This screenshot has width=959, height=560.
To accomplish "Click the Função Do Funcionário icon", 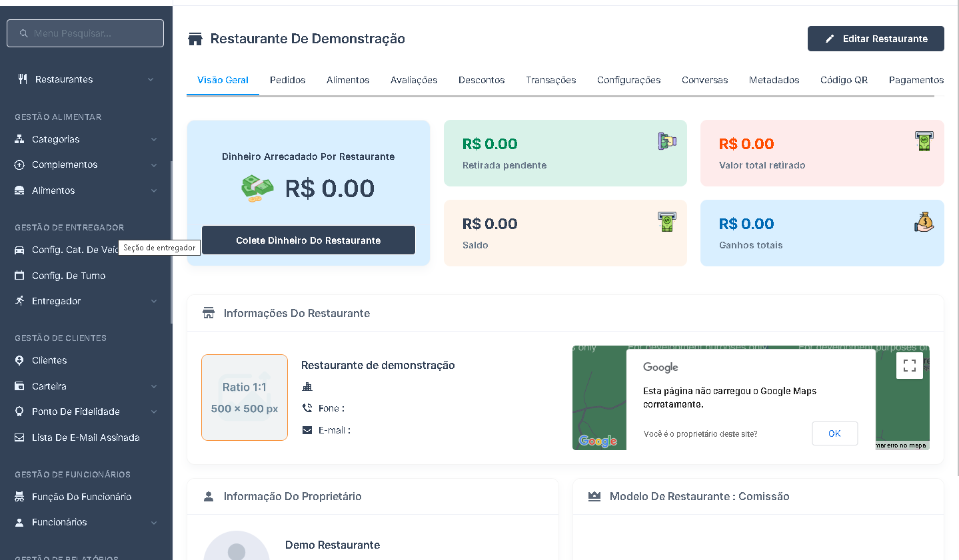I will tap(19, 497).
